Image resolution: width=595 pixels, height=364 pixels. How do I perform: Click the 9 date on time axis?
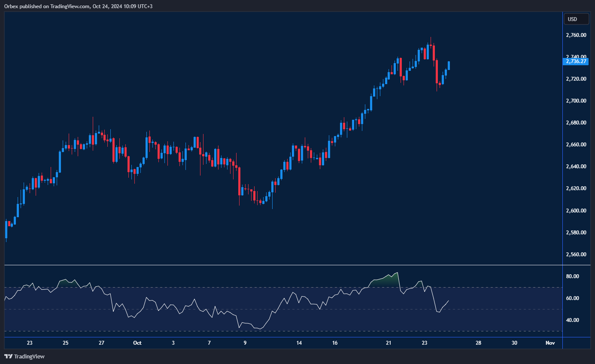tap(245, 343)
